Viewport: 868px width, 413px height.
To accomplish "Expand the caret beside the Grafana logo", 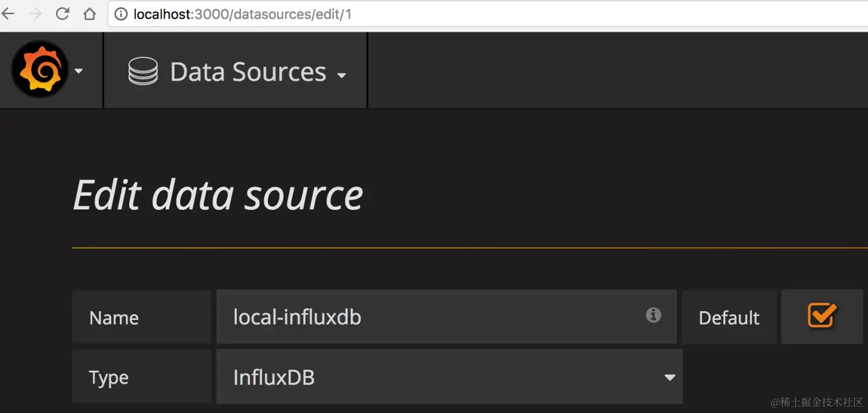I will point(79,71).
